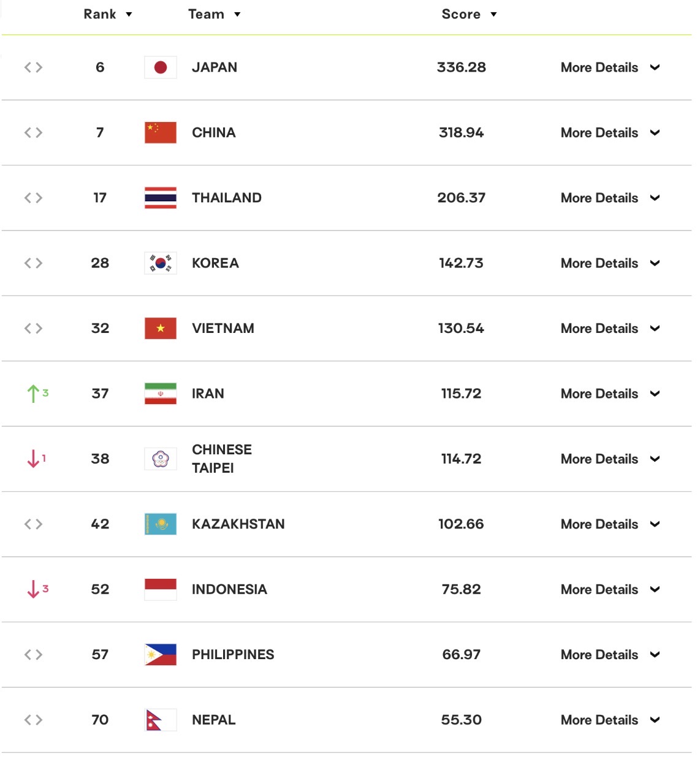Viewport: 700px width, 764px height.
Task: Open More Details chevron for Nepal
Action: pos(655,720)
